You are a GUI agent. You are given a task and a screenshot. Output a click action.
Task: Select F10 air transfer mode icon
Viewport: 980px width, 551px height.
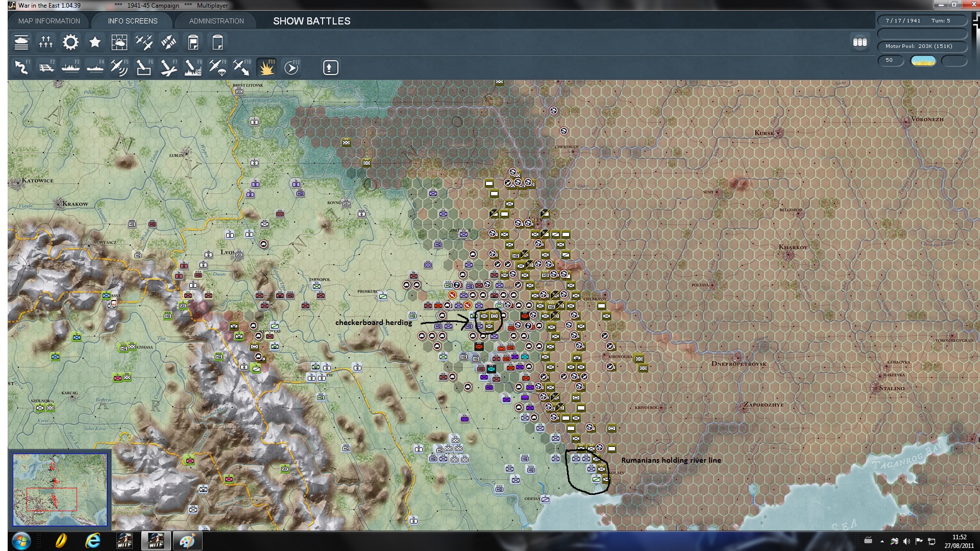242,67
